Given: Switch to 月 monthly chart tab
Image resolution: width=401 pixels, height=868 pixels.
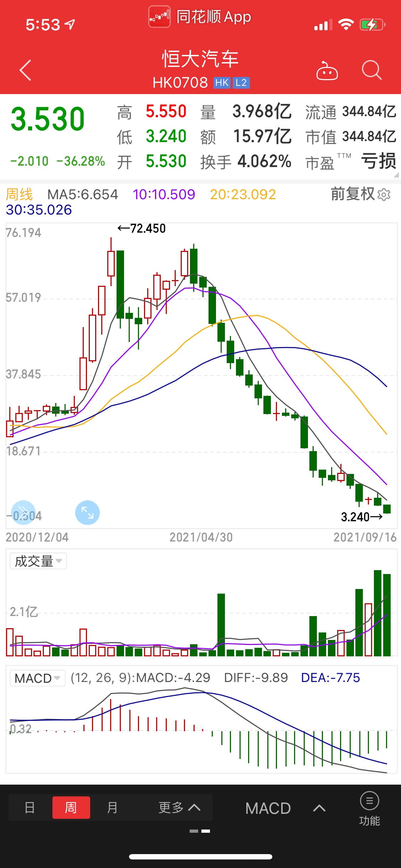Looking at the screenshot, I should pyautogui.click(x=112, y=807).
